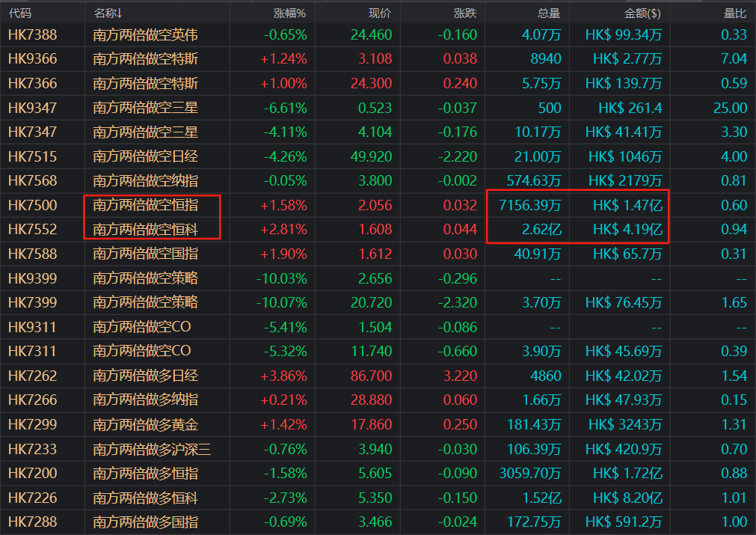Screen dimensions: 756x535
Task: Select stock code HK7500
Action: [x=32, y=205]
